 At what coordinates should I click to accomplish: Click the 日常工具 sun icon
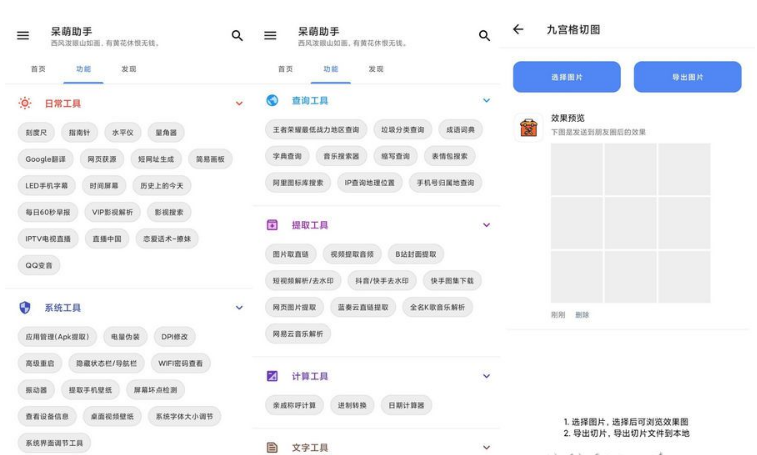click(25, 103)
